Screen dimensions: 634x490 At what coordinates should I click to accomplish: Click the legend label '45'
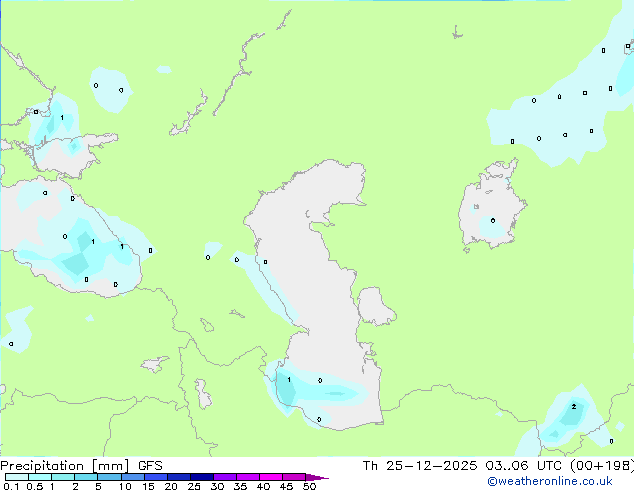point(286,486)
